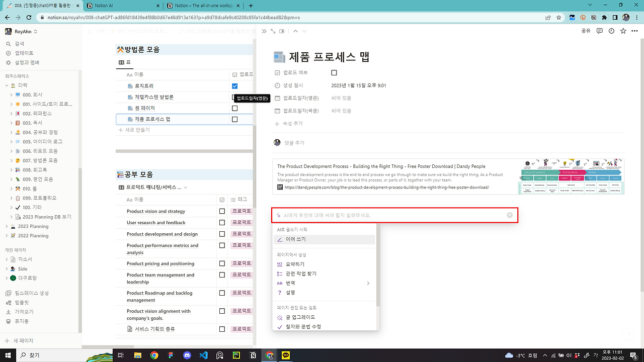This screenshot has width=644, height=362.
Task: Check the Product vision and strategy checkbox
Action: click(x=222, y=211)
